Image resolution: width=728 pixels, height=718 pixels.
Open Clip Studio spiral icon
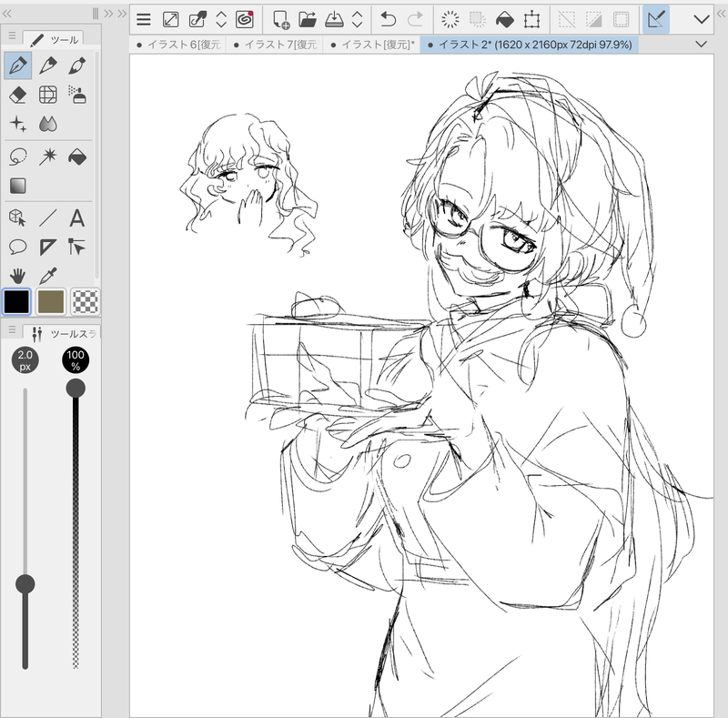[244, 19]
